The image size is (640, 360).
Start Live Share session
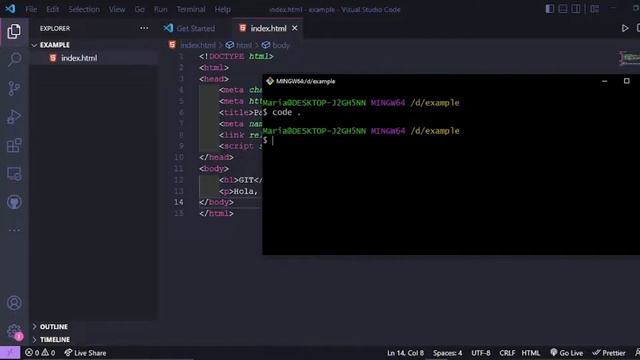(x=85, y=353)
